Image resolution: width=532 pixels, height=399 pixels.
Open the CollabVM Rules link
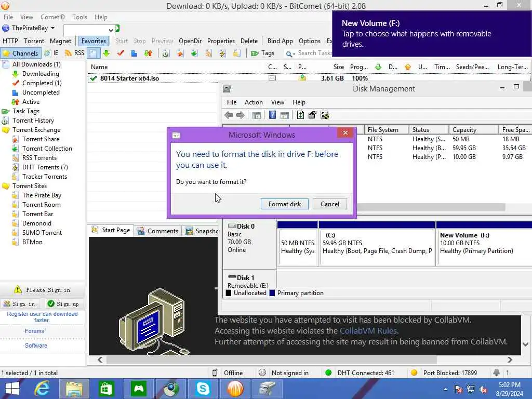[368, 331]
